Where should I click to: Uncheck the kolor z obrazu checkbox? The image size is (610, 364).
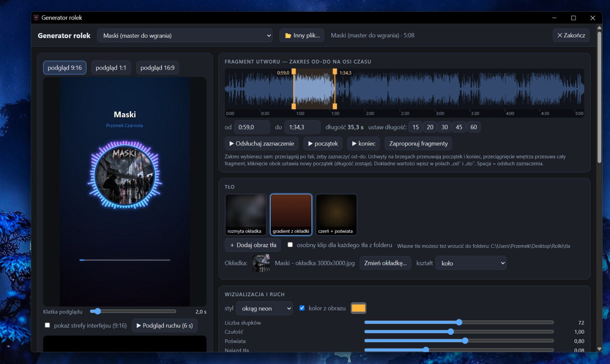click(x=302, y=308)
